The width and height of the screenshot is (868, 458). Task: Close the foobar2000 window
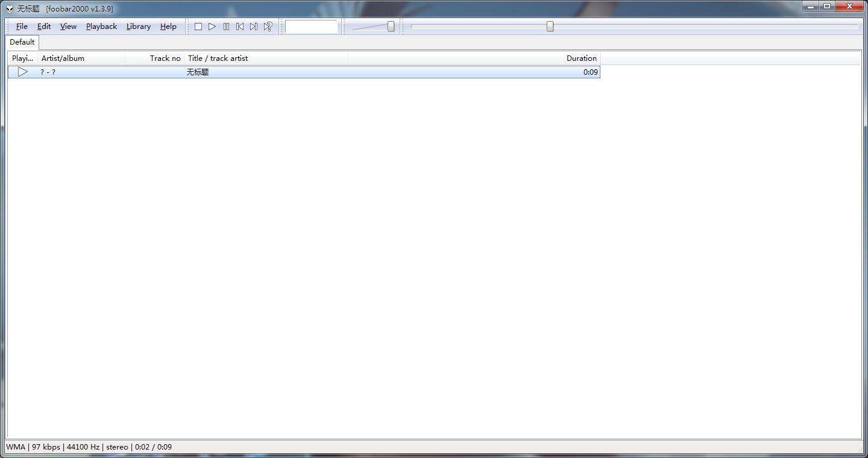pyautogui.click(x=849, y=7)
